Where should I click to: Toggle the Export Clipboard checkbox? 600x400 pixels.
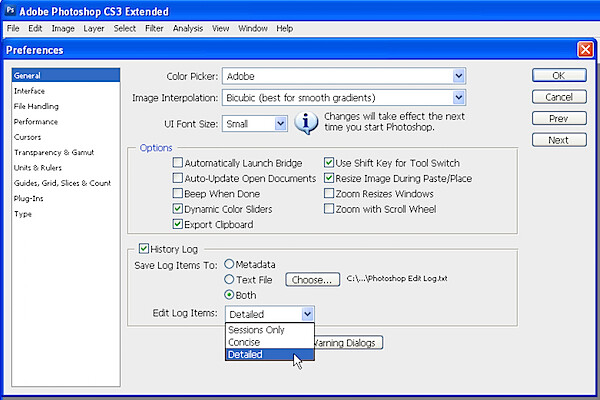(x=178, y=224)
